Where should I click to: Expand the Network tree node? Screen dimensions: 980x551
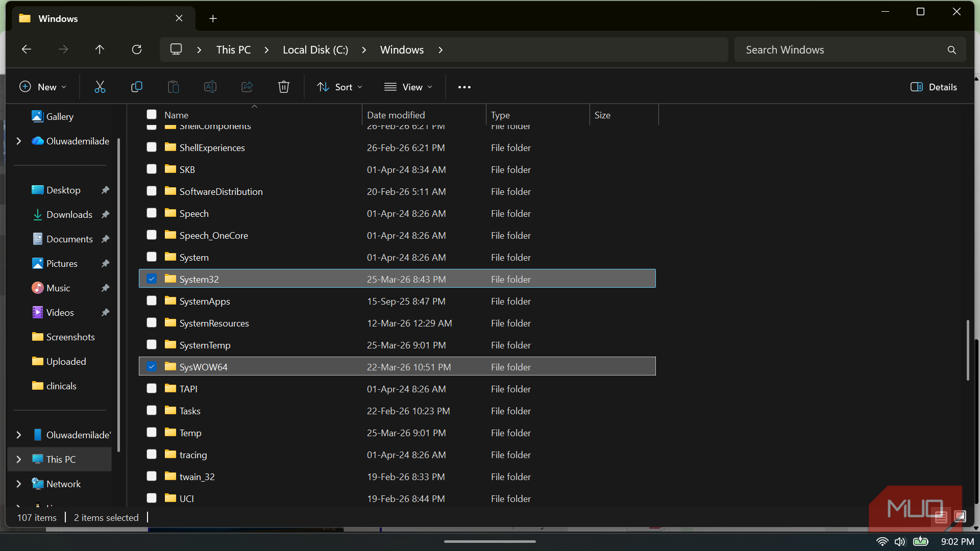(19, 484)
